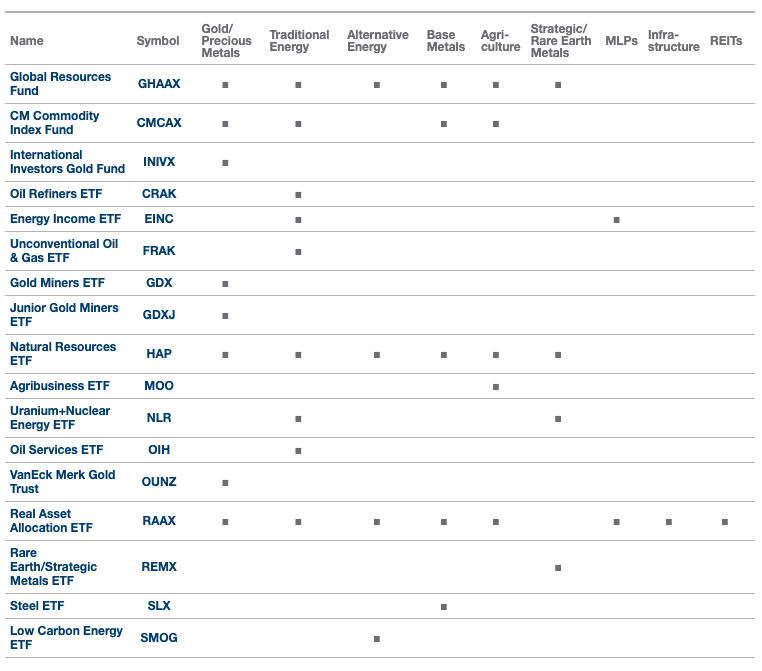Click the REMX symbol
This screenshot has height=671, width=762.
[159, 567]
